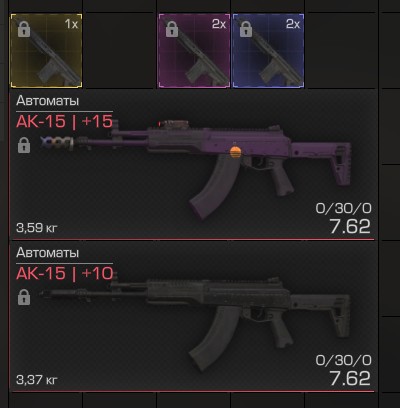Open the AK-15 | +15 title link
The image size is (400, 408).
pos(64,121)
